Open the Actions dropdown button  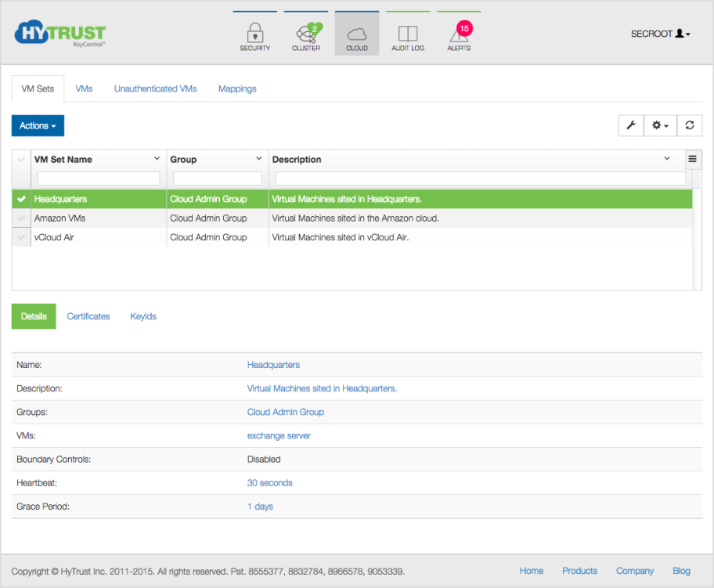click(x=38, y=126)
